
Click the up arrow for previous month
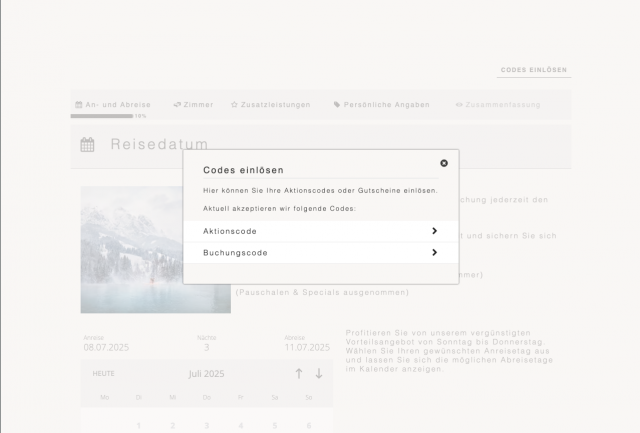tap(299, 373)
